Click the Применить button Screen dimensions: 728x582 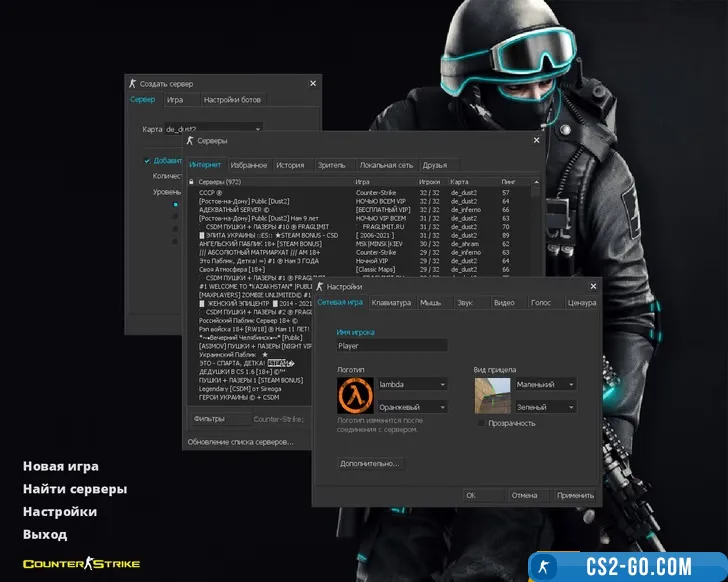click(575, 495)
